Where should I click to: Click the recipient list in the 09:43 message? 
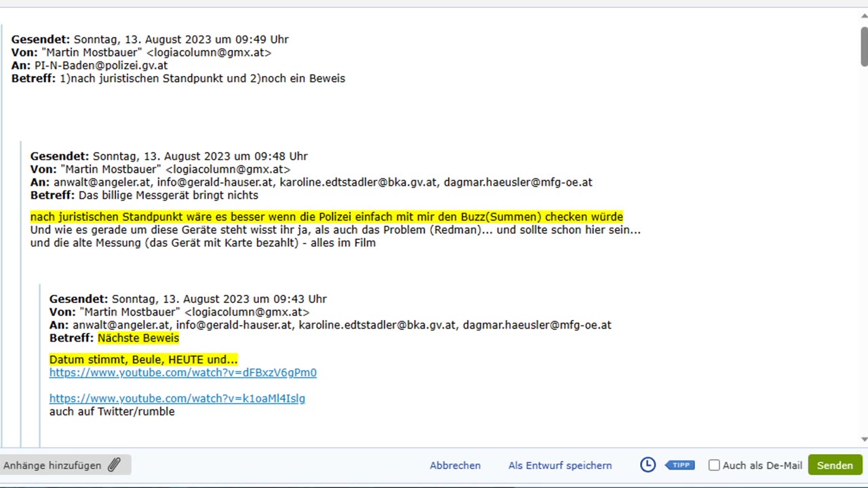pyautogui.click(x=342, y=325)
